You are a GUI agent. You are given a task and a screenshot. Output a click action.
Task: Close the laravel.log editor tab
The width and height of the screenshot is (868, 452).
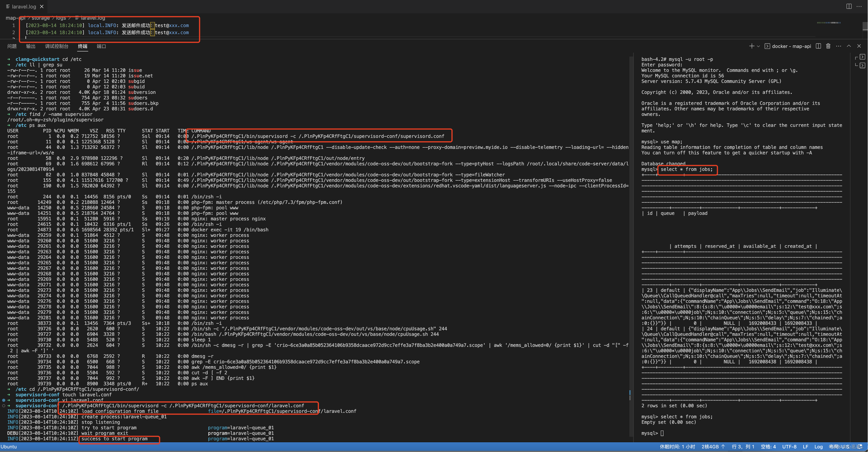pos(42,6)
